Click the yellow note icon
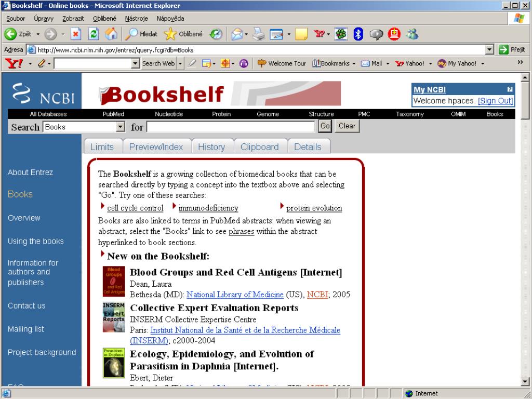This screenshot has height=399, width=532. point(301,34)
